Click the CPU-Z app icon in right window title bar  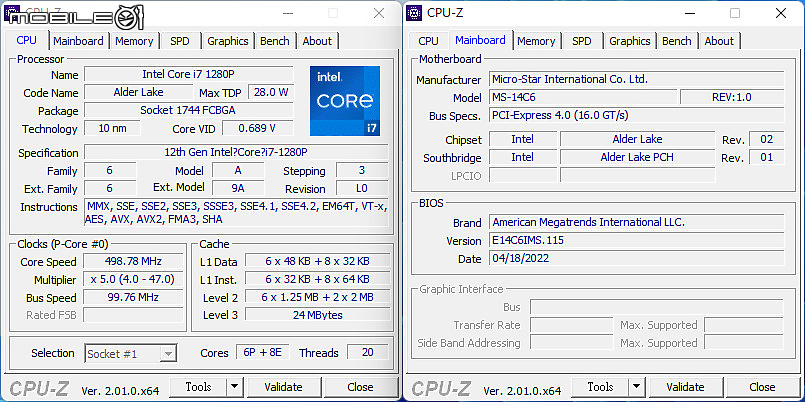click(414, 13)
